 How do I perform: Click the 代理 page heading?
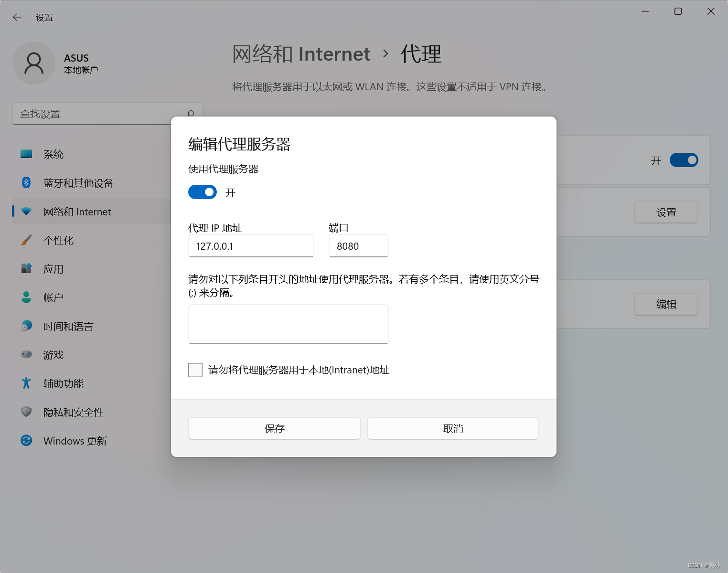[x=421, y=54]
